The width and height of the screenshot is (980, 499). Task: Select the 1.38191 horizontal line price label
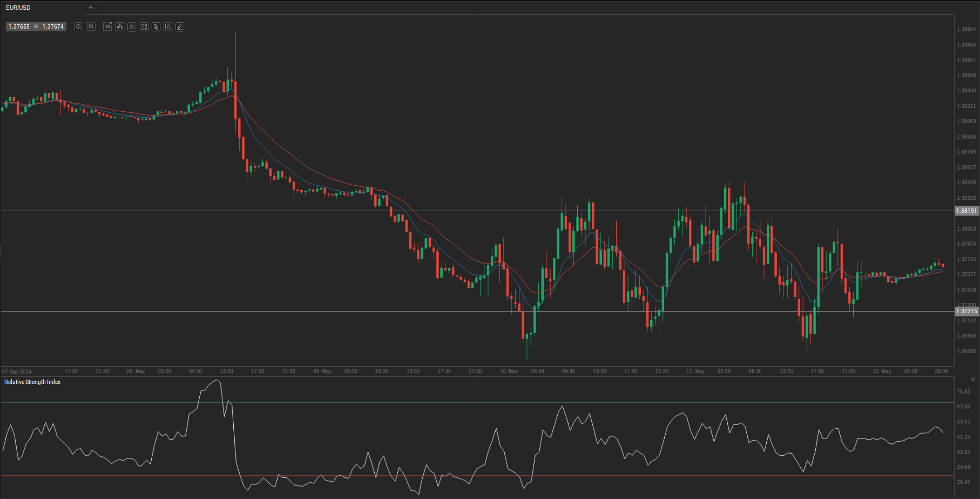(x=967, y=211)
